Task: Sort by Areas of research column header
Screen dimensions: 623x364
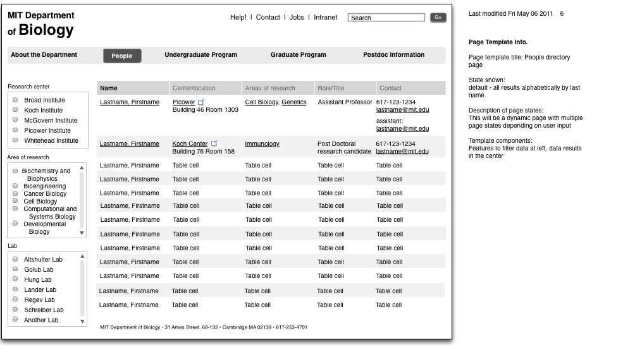Action: click(278, 88)
